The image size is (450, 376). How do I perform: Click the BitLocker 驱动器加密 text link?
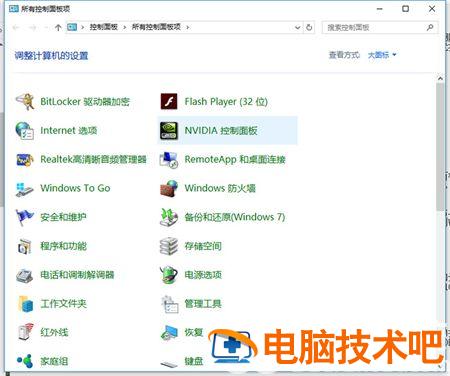click(x=85, y=101)
